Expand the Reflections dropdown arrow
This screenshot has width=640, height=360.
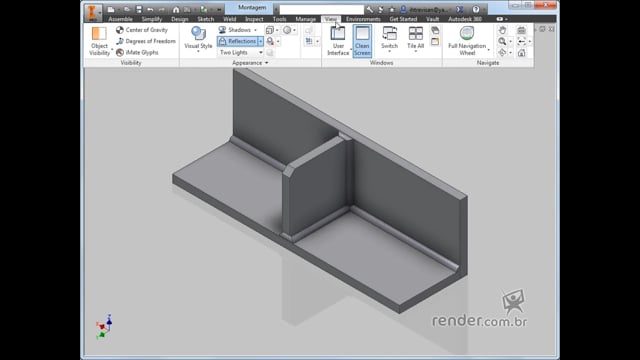pos(260,41)
